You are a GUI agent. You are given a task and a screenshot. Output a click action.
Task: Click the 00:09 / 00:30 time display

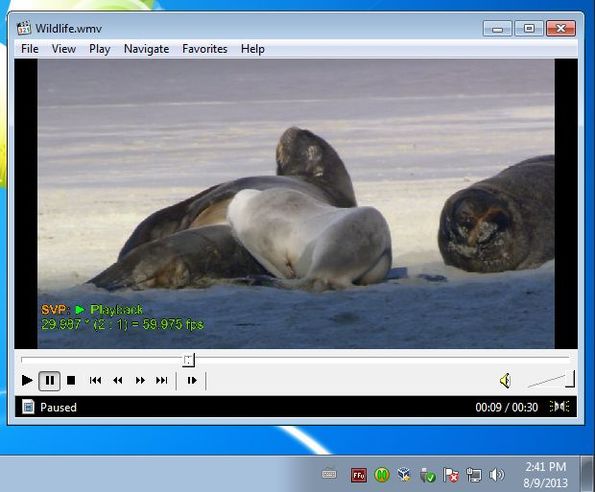(507, 407)
